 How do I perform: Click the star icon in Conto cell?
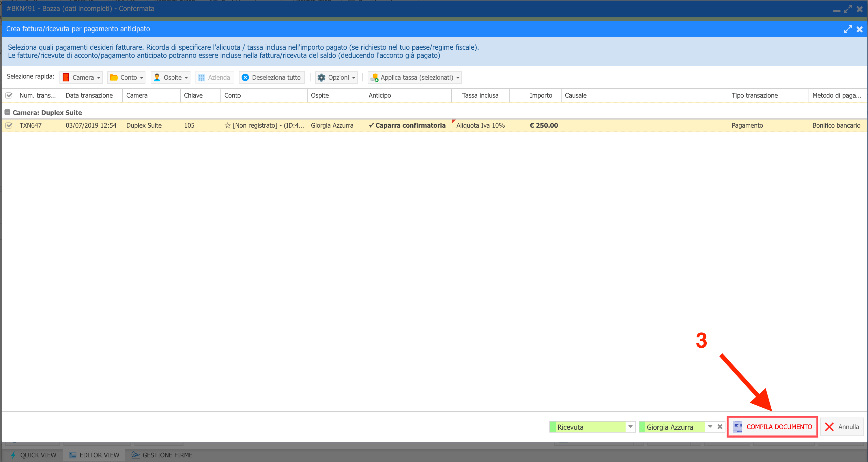tap(227, 125)
